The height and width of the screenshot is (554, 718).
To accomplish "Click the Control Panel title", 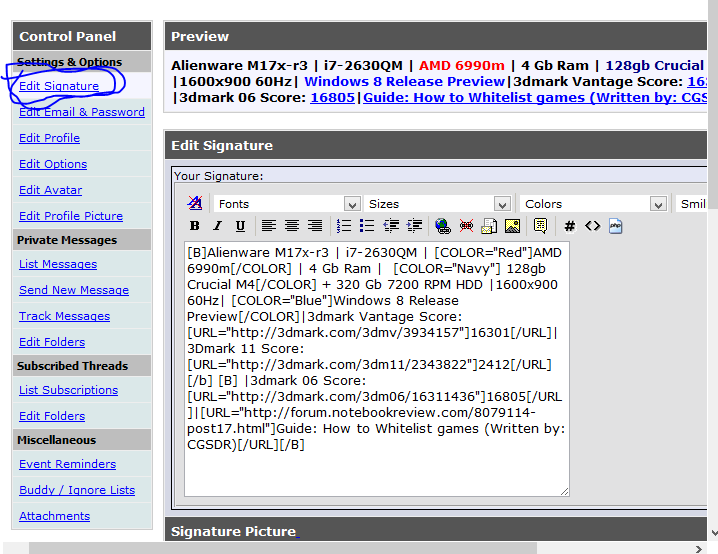I will point(68,36).
